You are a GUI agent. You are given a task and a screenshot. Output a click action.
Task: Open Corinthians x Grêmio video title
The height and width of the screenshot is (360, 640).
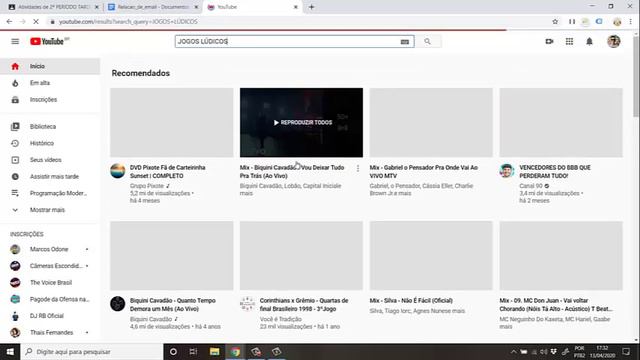click(x=304, y=304)
